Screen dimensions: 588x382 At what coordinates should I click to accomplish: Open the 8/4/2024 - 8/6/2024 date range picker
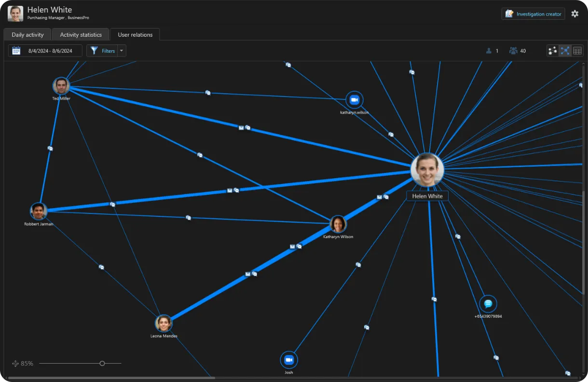[45, 51]
